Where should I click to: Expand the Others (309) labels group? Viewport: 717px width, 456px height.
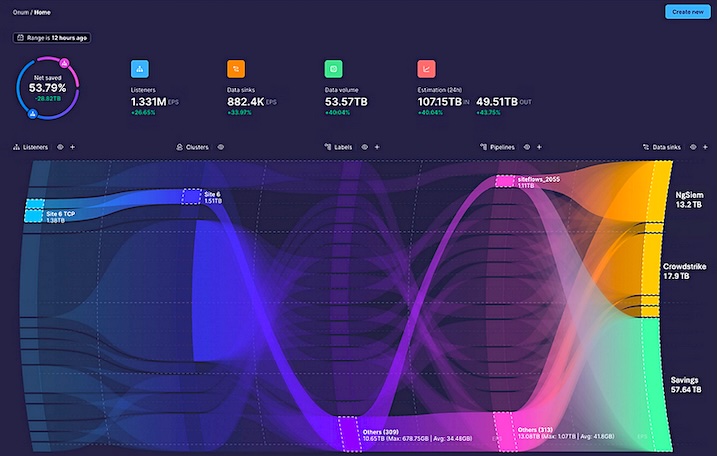[350, 433]
